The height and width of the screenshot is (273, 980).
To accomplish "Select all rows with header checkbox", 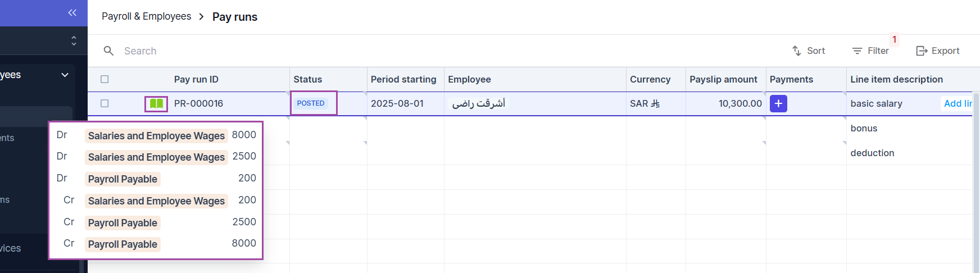I will tap(105, 79).
